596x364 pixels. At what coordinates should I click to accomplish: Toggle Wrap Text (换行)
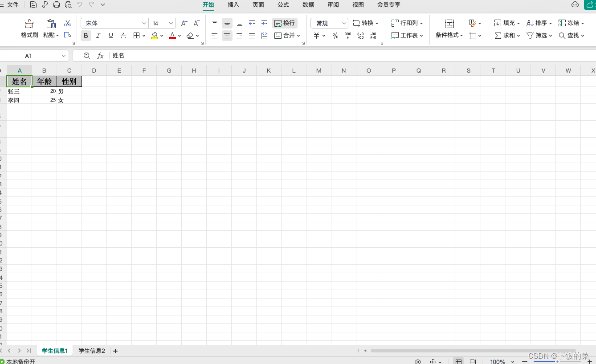(285, 23)
